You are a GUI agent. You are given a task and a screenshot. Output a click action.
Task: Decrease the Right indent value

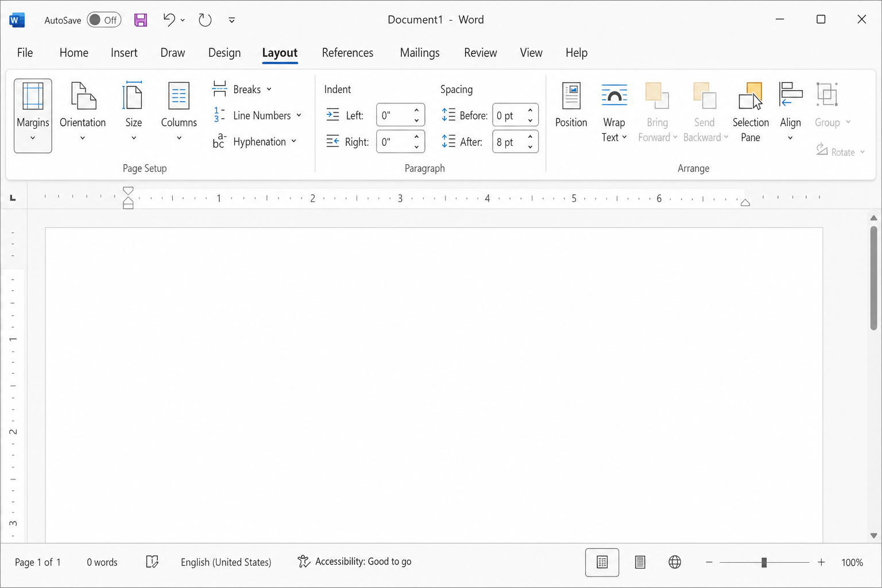[x=416, y=147]
